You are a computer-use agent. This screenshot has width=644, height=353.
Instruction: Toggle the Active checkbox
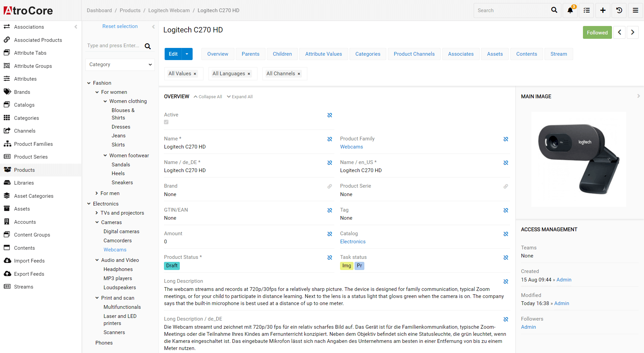tap(166, 122)
